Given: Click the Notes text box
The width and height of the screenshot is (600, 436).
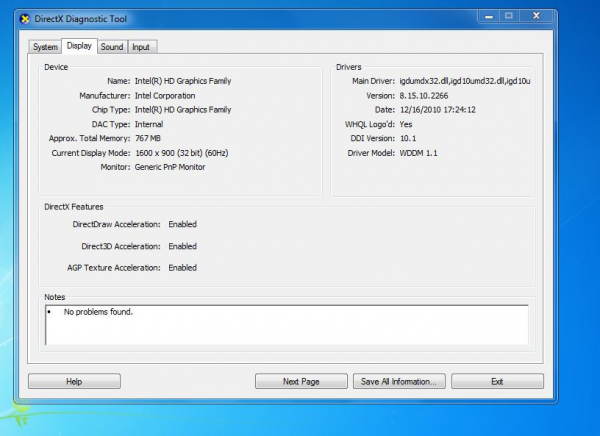Looking at the screenshot, I should [x=287, y=325].
